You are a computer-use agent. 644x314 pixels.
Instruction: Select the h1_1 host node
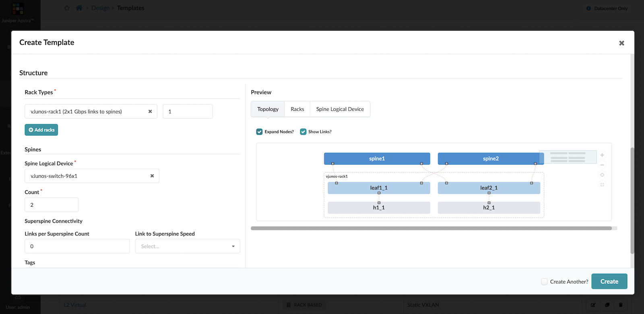(x=379, y=208)
